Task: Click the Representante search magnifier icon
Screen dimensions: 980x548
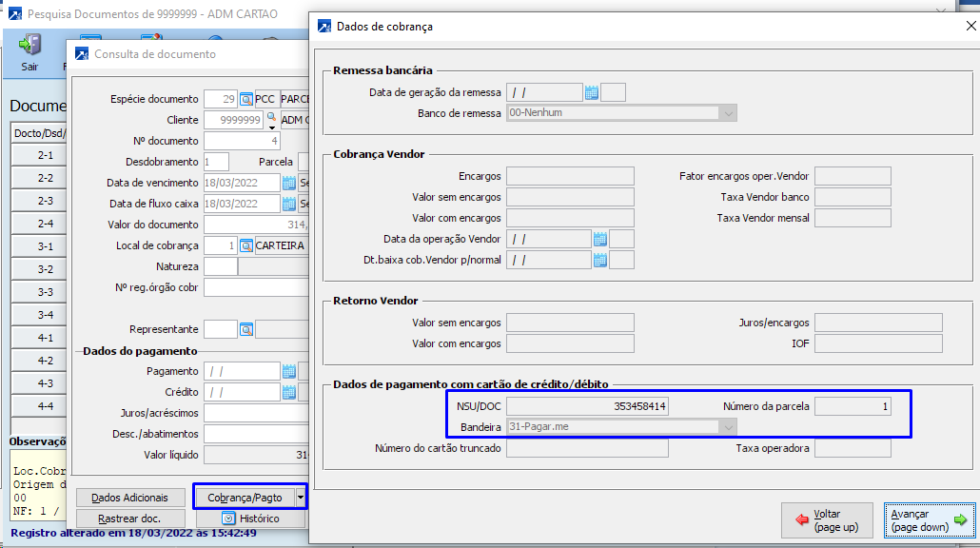Action: [x=246, y=329]
